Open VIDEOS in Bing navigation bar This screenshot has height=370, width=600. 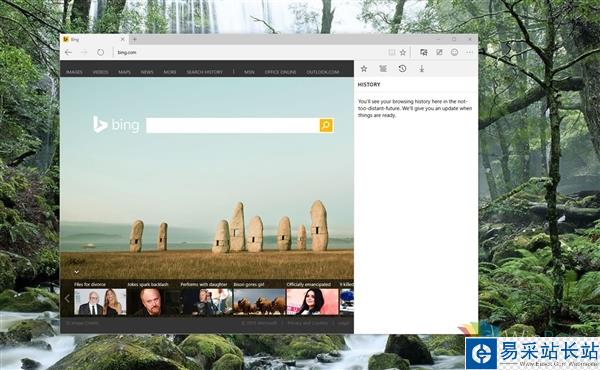(x=100, y=72)
